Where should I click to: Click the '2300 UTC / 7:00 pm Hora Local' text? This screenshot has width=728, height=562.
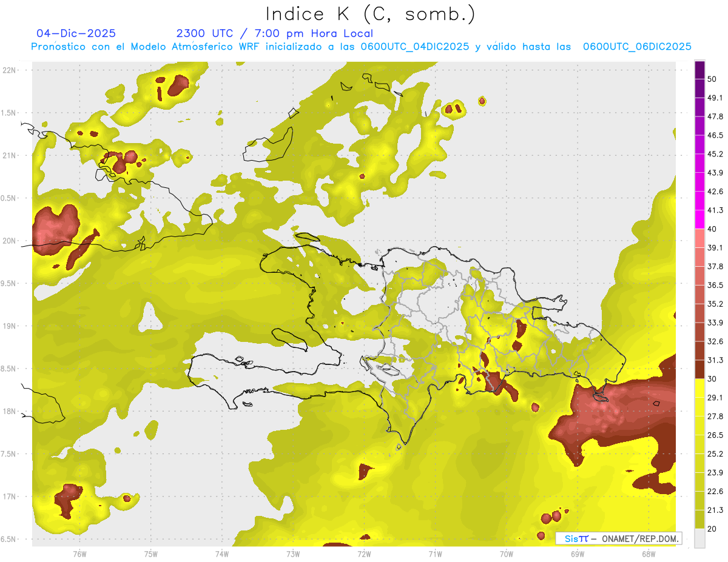coord(274,33)
